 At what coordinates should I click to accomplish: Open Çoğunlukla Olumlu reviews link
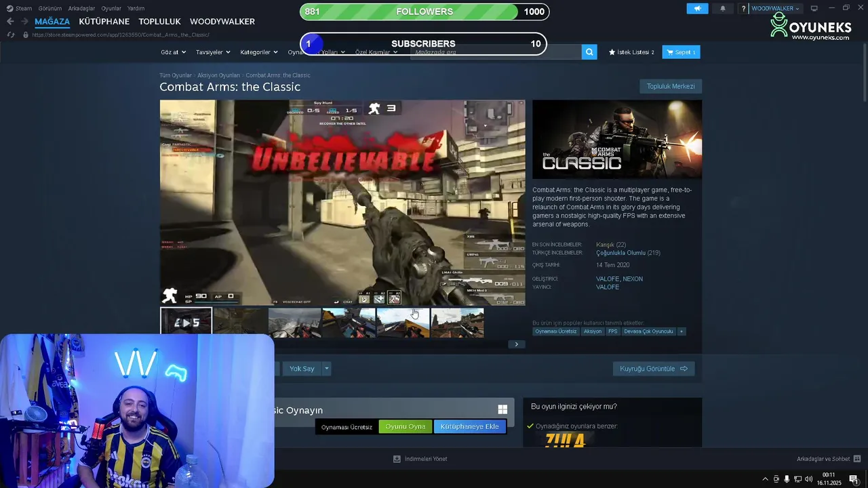[x=620, y=253]
